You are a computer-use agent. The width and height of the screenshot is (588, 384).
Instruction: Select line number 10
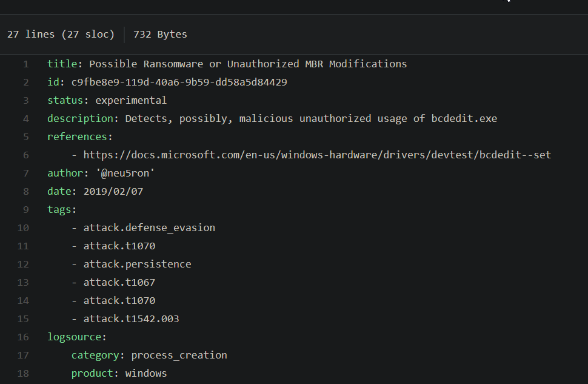click(23, 227)
